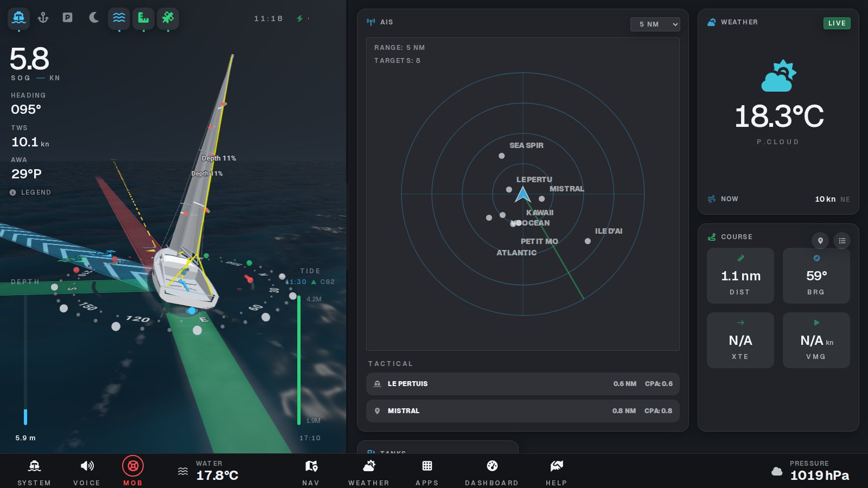The width and height of the screenshot is (868, 488).
Task: Open the Help tab
Action: (557, 472)
